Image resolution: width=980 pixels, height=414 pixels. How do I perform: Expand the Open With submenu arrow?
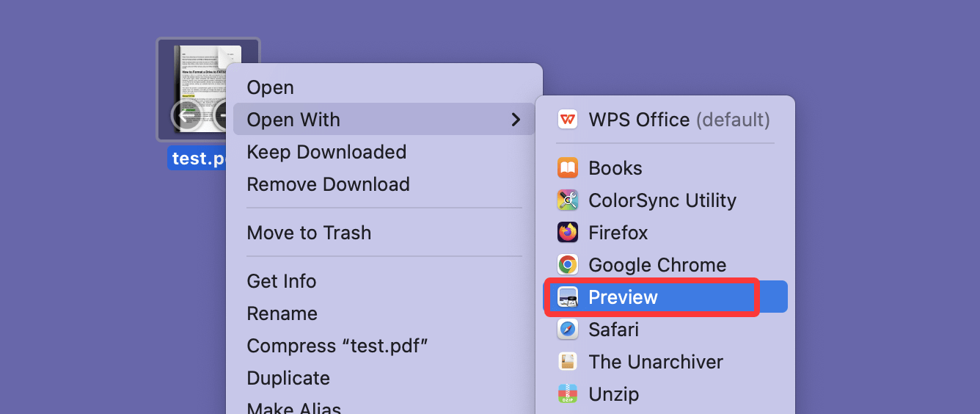click(x=516, y=120)
